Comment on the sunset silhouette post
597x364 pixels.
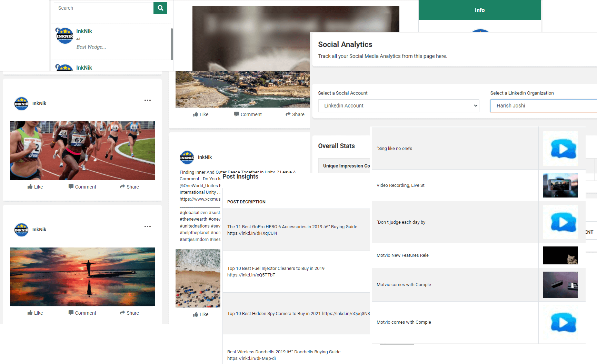pos(82,313)
